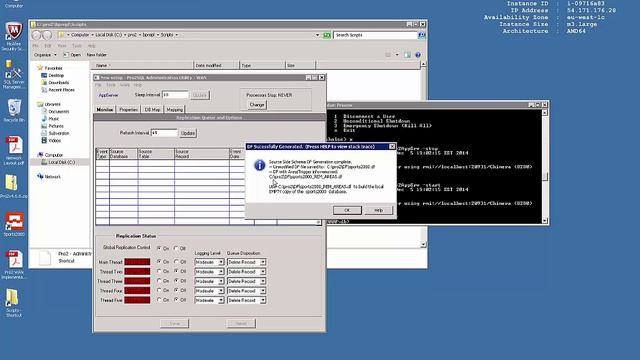Click the console window vertical scrollbar
The height and width of the screenshot is (360, 640).
click(545, 166)
